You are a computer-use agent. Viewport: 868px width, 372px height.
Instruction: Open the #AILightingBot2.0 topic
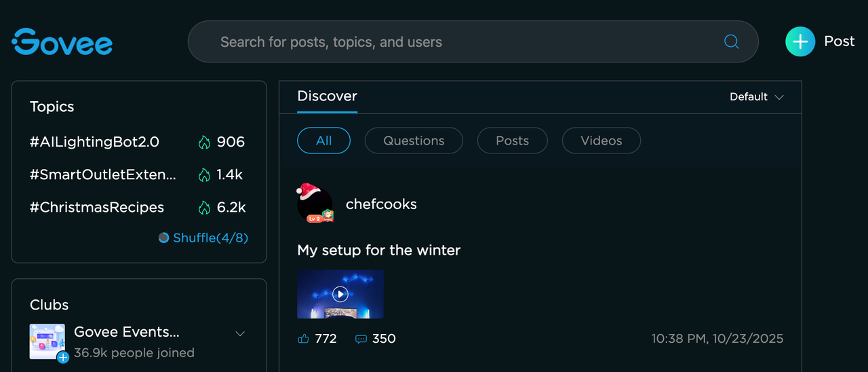click(x=94, y=142)
